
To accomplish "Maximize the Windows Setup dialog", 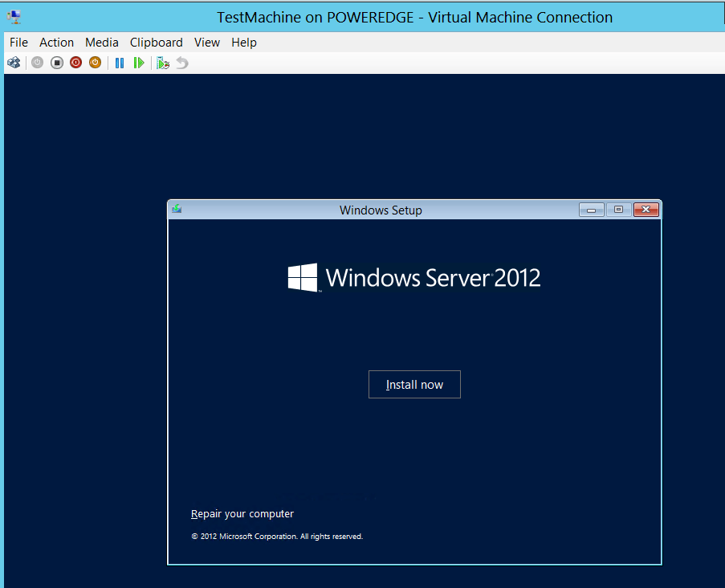I will point(618,210).
